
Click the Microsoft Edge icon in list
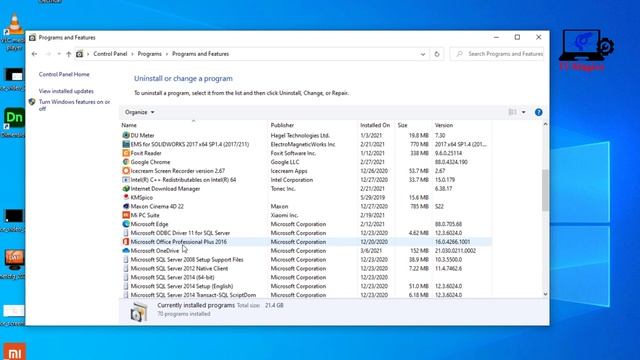pyautogui.click(x=126, y=224)
